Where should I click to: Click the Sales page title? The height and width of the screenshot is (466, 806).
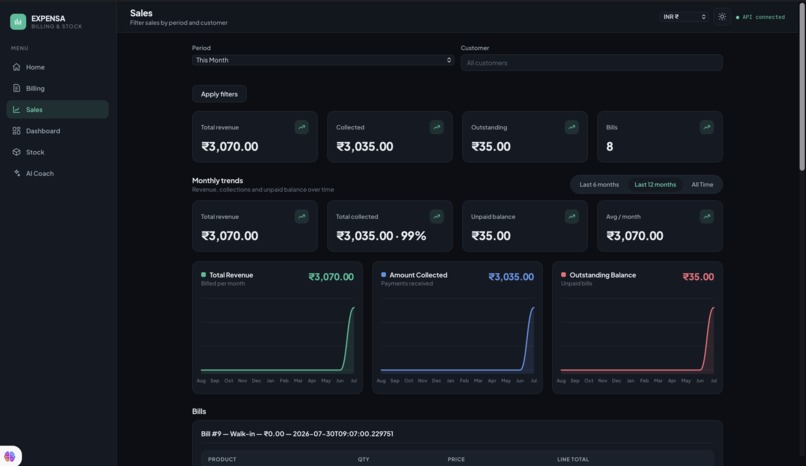coord(141,13)
